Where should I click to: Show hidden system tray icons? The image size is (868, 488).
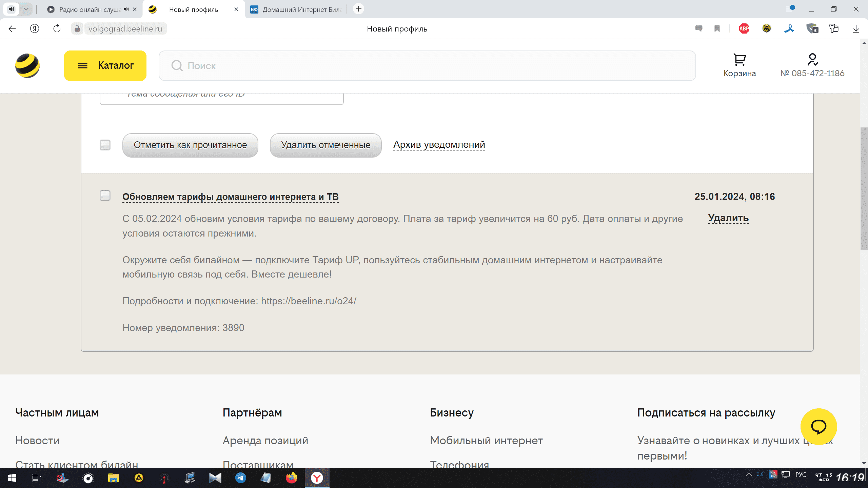(x=749, y=474)
